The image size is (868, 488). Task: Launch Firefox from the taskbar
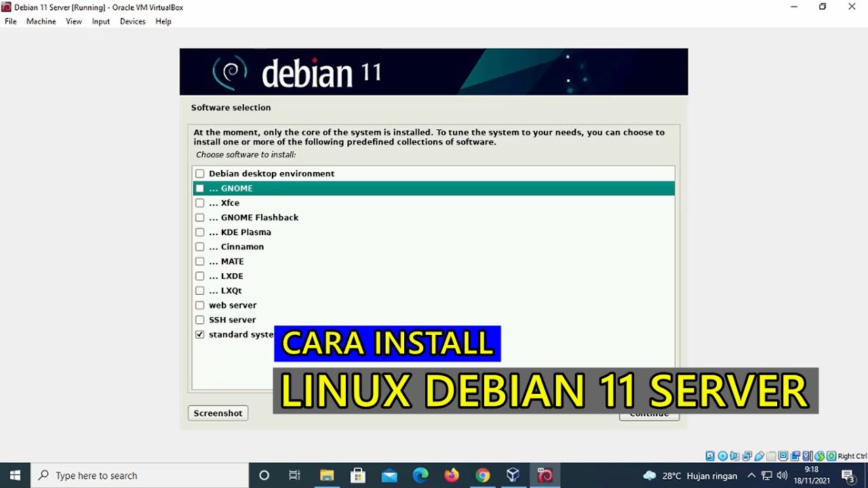point(452,475)
